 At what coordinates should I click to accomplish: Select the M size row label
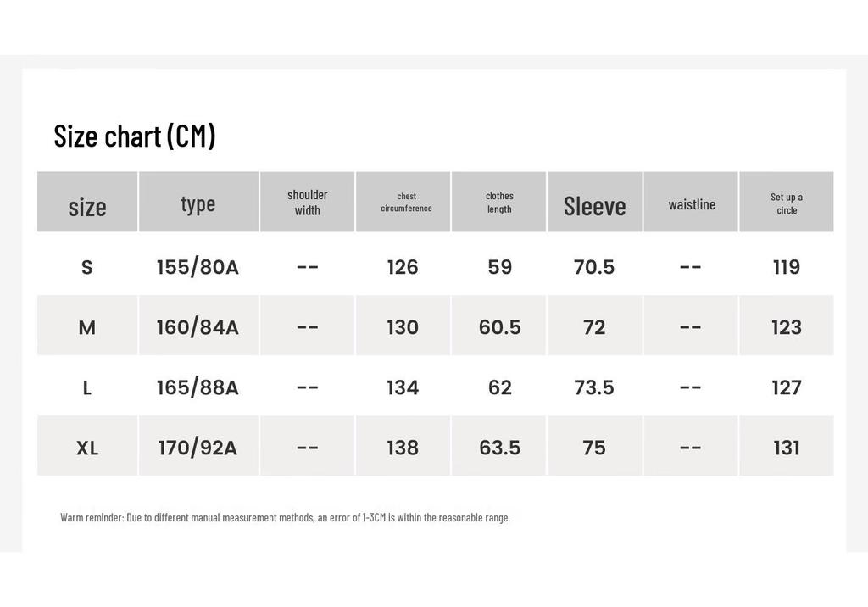pyautogui.click(x=87, y=328)
